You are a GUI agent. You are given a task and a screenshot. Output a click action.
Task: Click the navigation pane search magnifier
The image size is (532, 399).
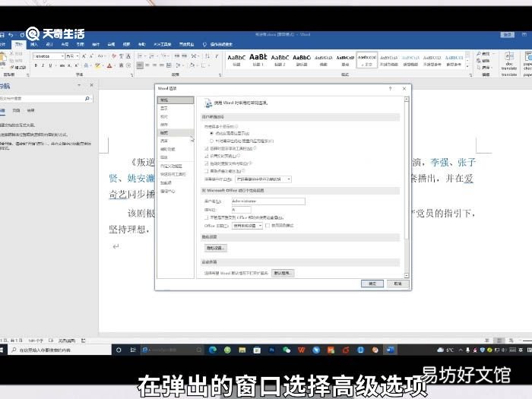click(87, 98)
